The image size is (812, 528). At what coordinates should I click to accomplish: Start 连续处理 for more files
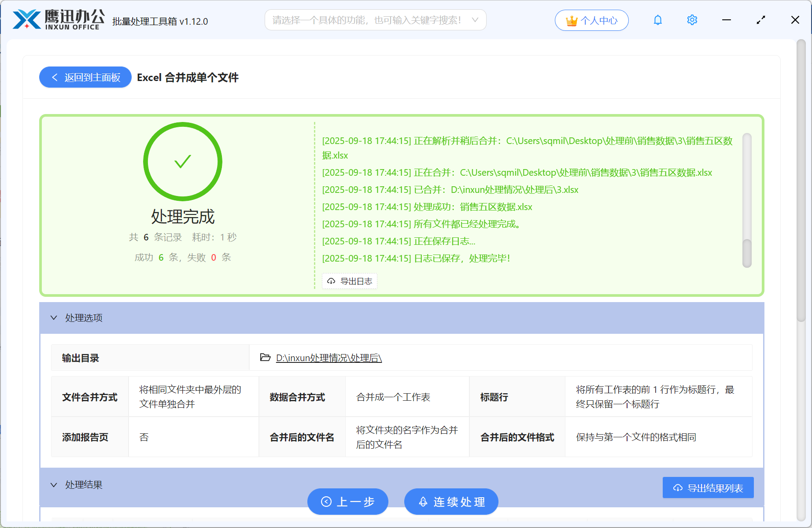[x=451, y=502]
